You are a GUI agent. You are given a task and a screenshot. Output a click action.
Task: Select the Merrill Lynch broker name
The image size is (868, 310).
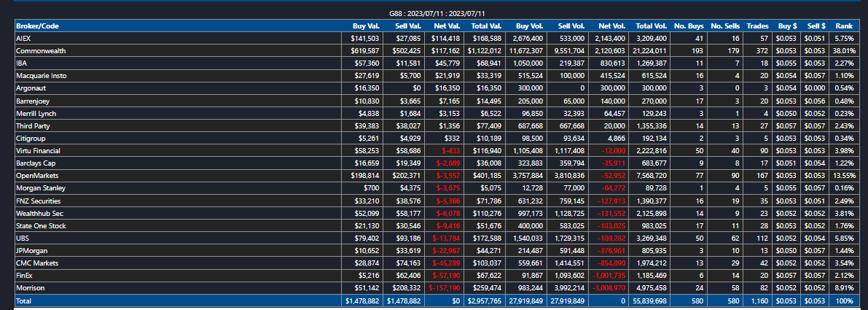(x=36, y=114)
